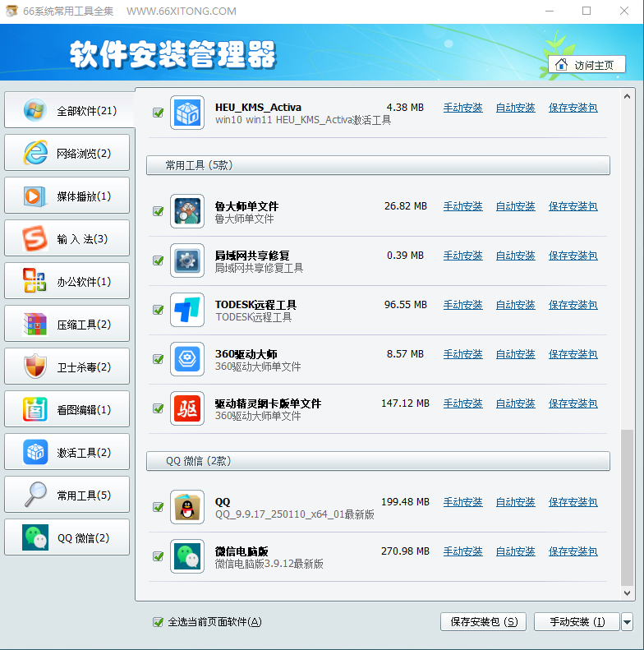Image resolution: width=644 pixels, height=650 pixels.
Task: Click the 360驱动大师 app icon
Action: click(x=187, y=359)
